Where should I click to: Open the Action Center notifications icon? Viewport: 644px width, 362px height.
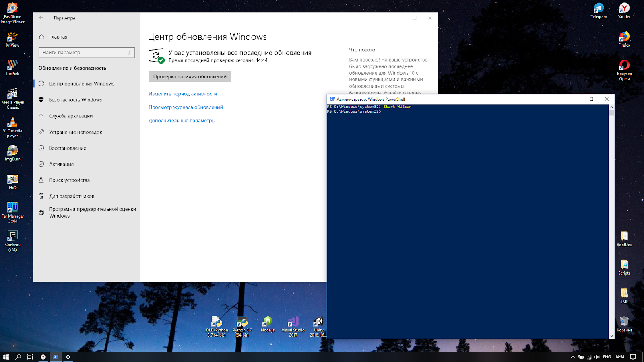coord(633,357)
